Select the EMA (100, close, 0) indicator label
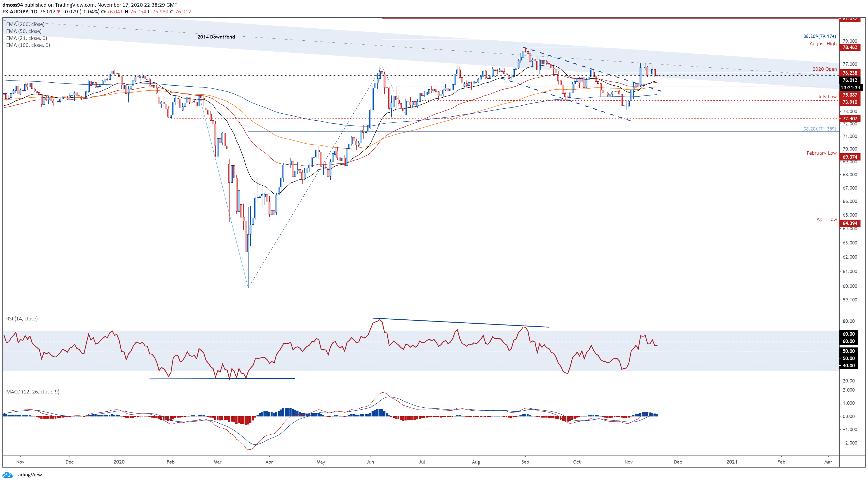Viewport: 868px width, 482px height. pos(28,45)
